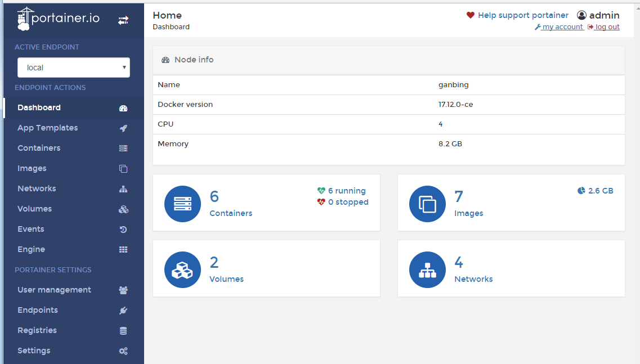The image size is (640, 364).
Task: Open Settings via the gear icon
Action: click(123, 350)
